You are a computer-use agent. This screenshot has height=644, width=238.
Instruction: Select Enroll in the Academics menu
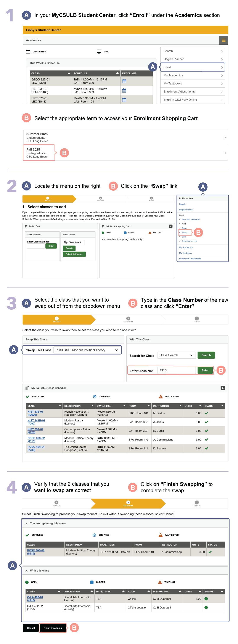pyautogui.click(x=192, y=67)
